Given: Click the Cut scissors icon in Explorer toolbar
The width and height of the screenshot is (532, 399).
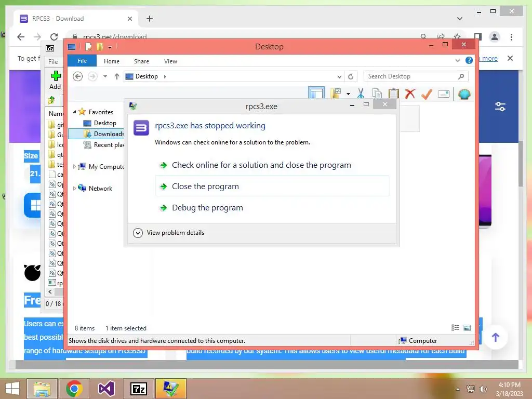Looking at the screenshot, I should (x=361, y=94).
